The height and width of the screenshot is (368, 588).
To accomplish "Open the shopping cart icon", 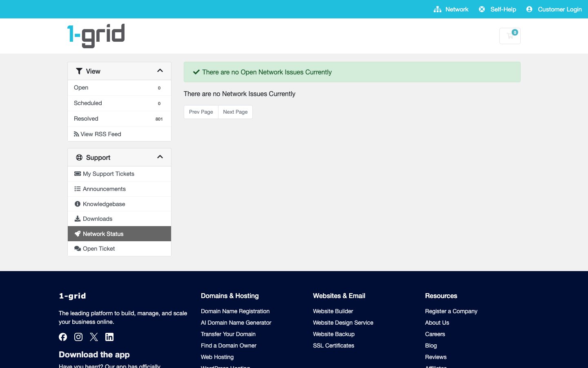I will tap(510, 36).
